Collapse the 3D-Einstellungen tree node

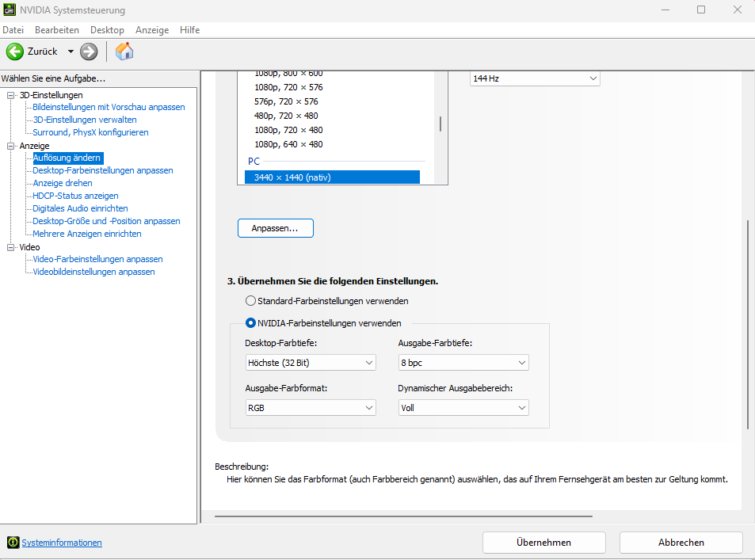[x=10, y=95]
